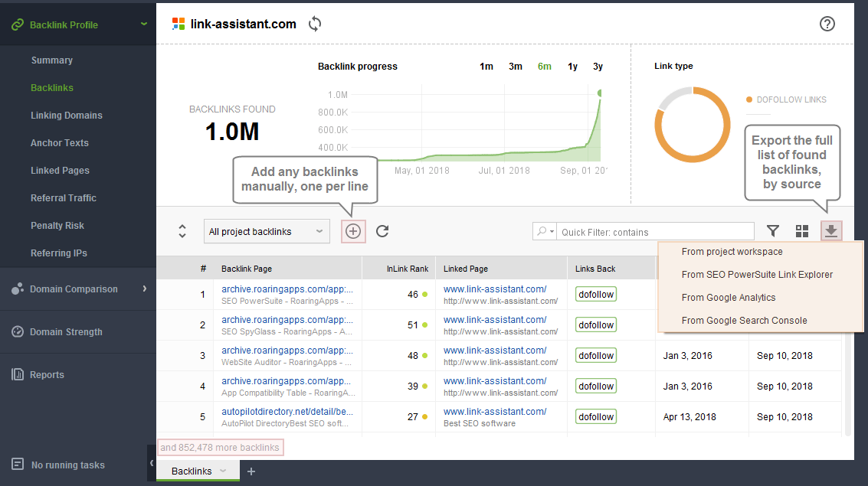868x486 pixels.
Task: Click the Reports document icon
Action: tap(18, 374)
